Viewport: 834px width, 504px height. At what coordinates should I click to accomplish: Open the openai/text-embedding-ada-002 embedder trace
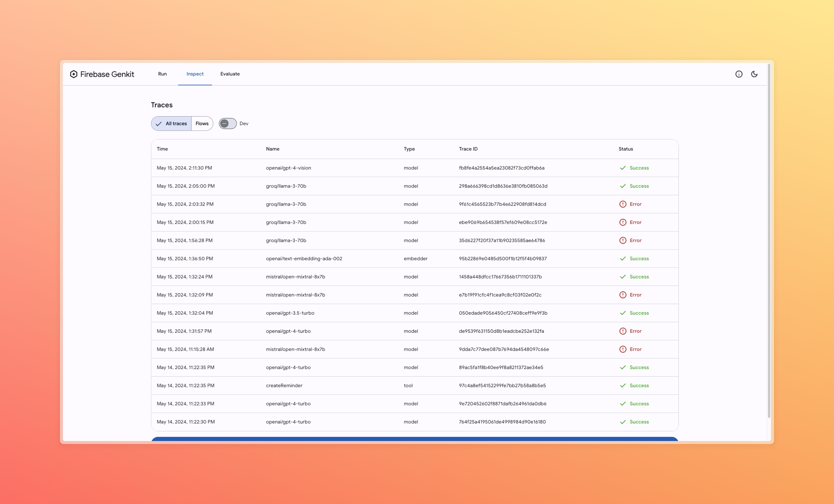pos(304,259)
